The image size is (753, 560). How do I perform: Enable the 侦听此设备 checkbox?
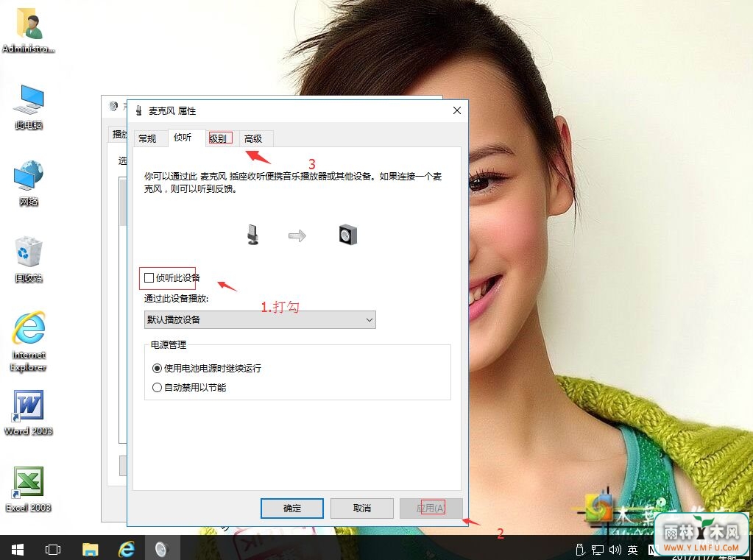149,277
